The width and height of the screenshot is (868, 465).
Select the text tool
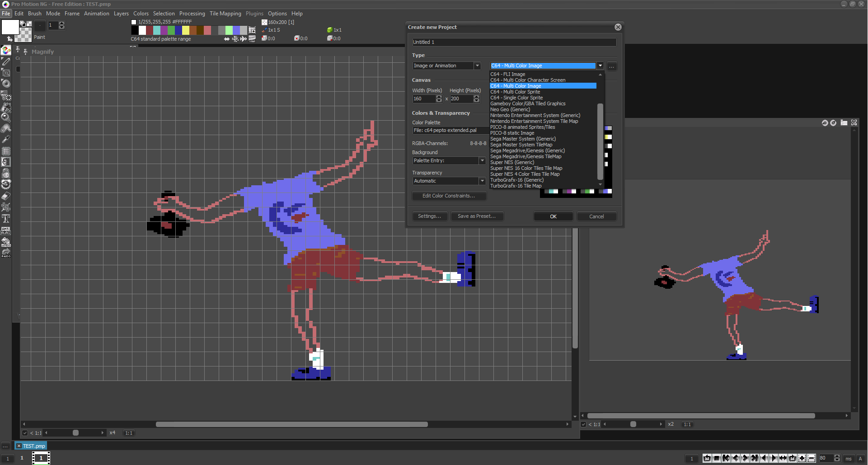[6, 219]
